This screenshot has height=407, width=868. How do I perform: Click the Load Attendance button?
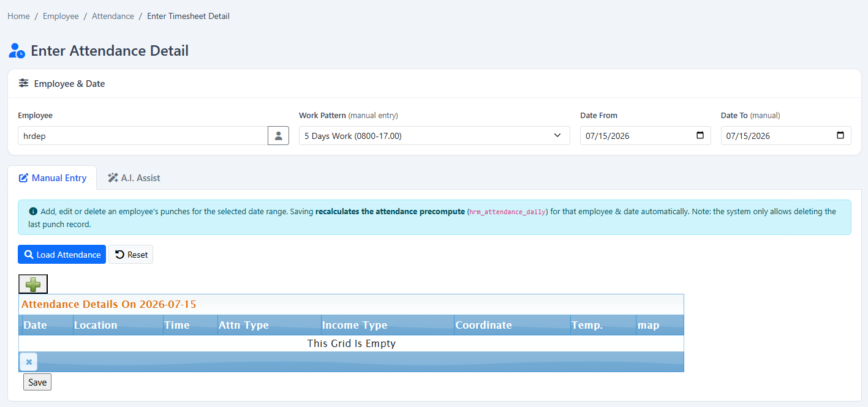click(62, 255)
